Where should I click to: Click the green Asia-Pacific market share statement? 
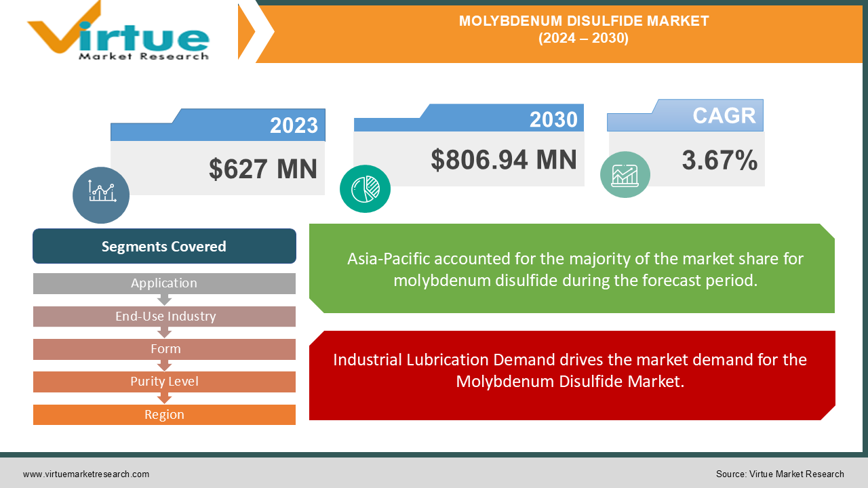[572, 268]
